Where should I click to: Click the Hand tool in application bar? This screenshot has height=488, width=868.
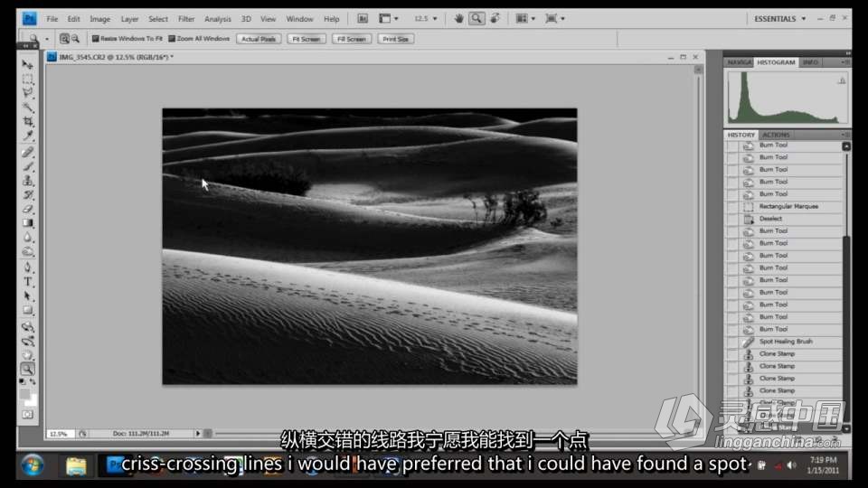point(459,18)
